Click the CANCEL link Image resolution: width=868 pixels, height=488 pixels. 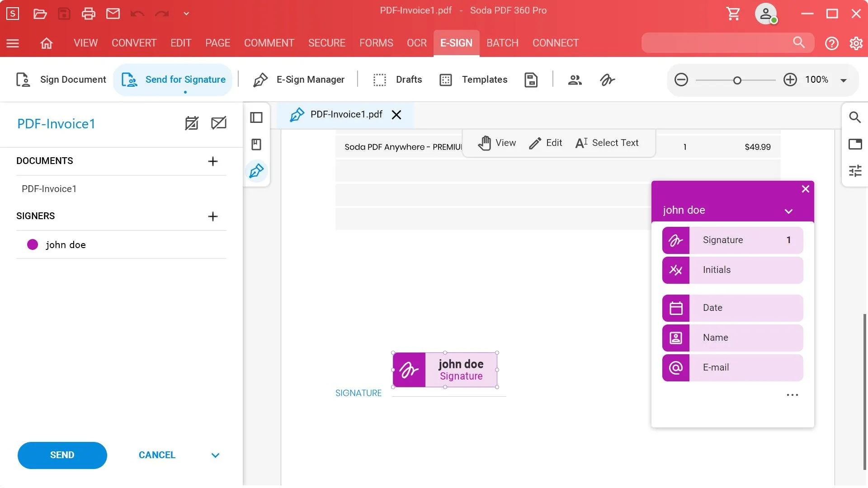(157, 455)
